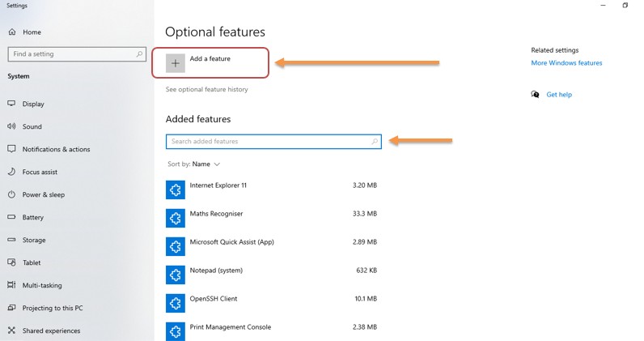Select Storage in the sidebar
The width and height of the screenshot is (644, 341).
[x=34, y=240]
